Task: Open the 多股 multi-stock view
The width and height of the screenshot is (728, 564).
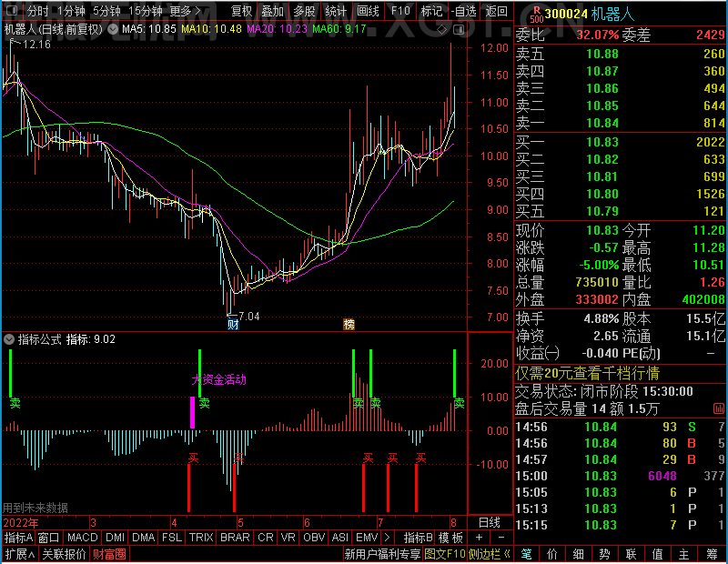Action: click(304, 11)
